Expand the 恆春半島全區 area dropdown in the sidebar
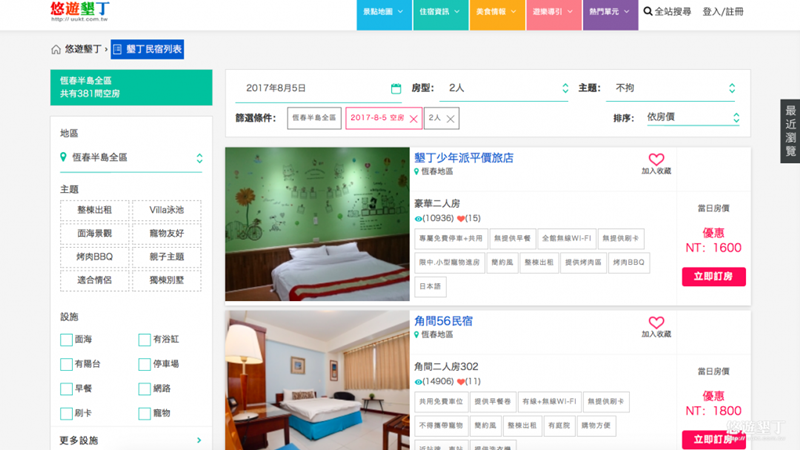 pos(131,158)
